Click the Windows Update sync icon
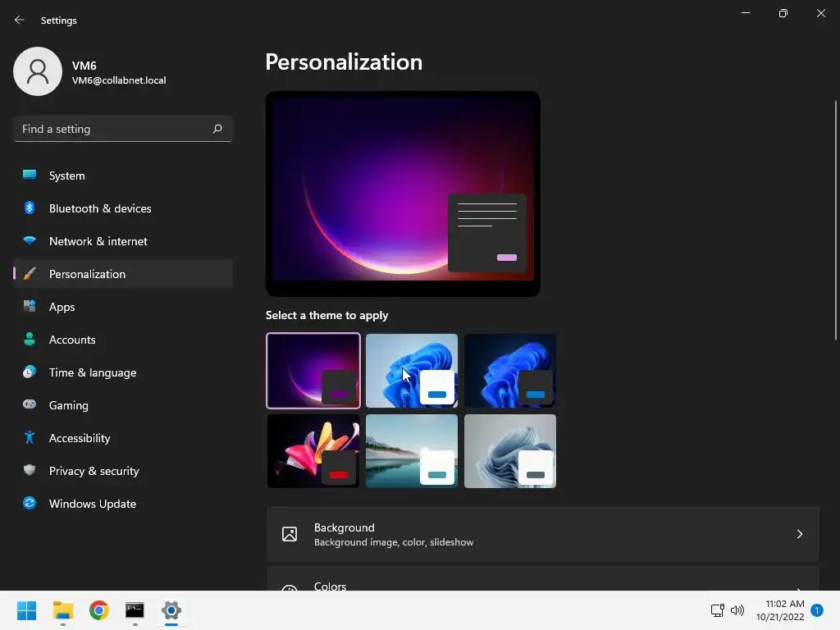 [30, 503]
